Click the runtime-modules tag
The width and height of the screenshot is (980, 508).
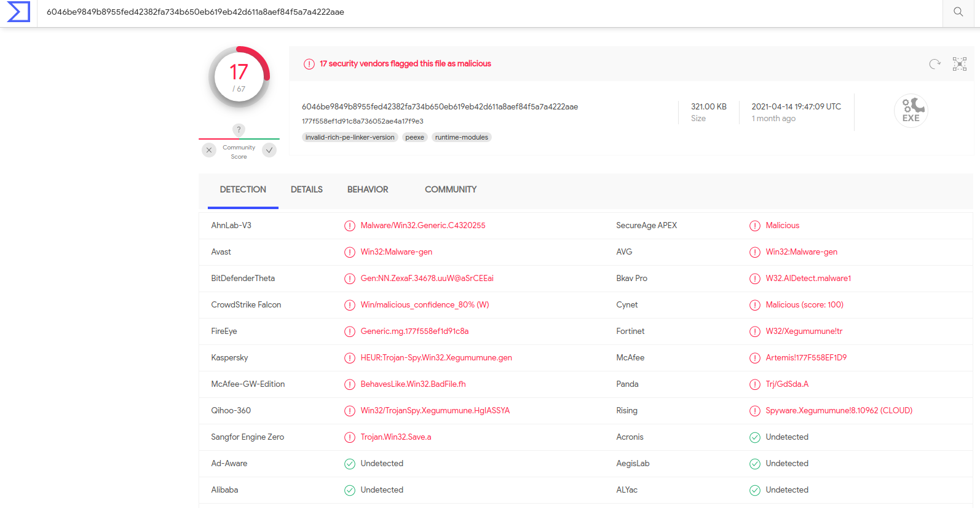(461, 137)
